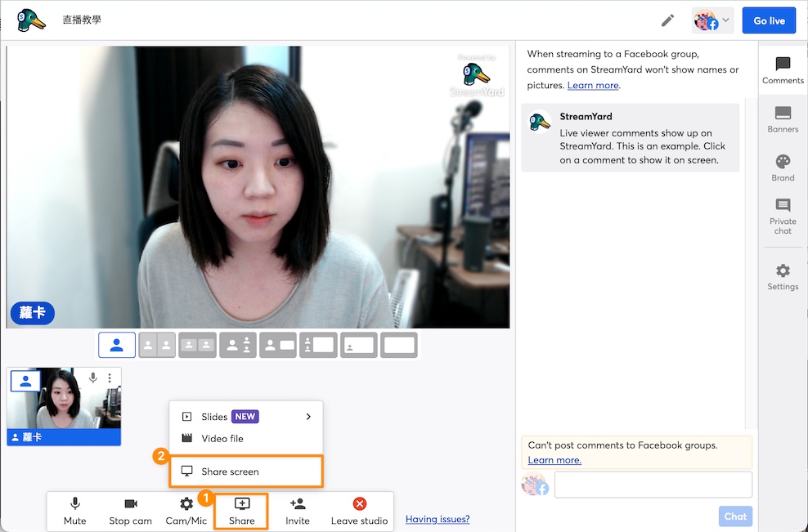Open the Facebook destination avatar dropdown
The height and width of the screenshot is (532, 808).
(712, 20)
